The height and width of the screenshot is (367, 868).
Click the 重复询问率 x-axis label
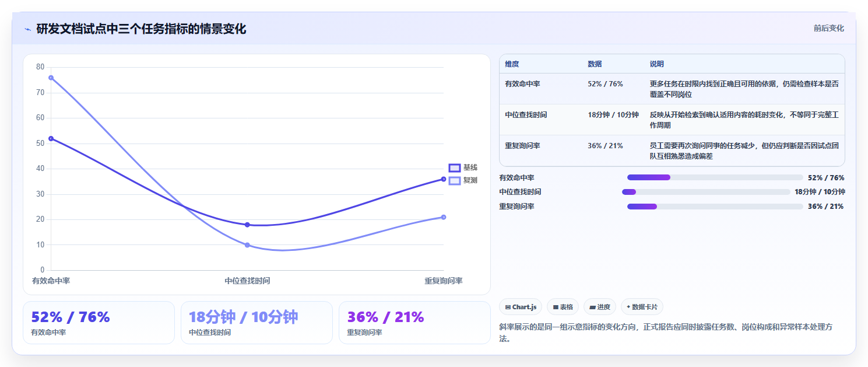[x=444, y=281]
